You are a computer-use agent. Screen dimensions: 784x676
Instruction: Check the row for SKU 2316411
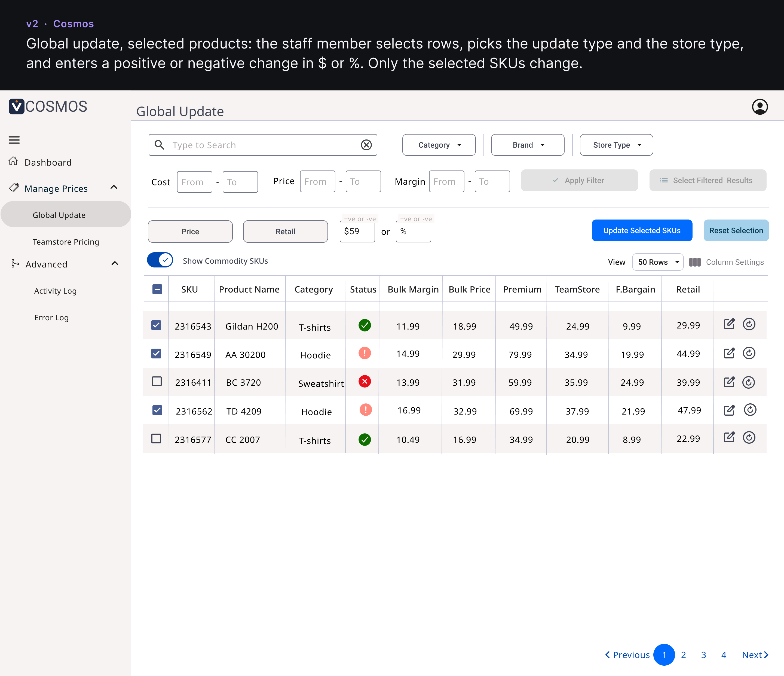pyautogui.click(x=157, y=381)
